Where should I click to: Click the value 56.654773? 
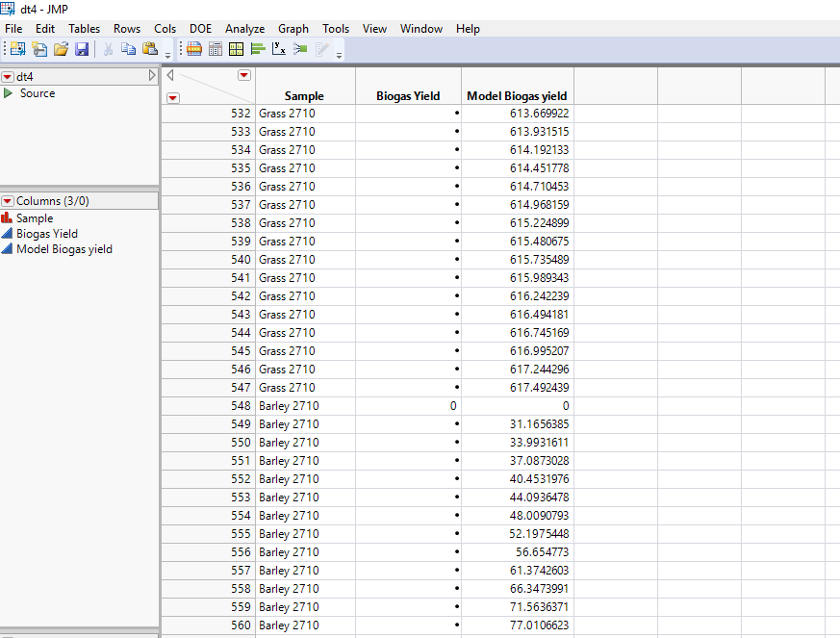[542, 551]
